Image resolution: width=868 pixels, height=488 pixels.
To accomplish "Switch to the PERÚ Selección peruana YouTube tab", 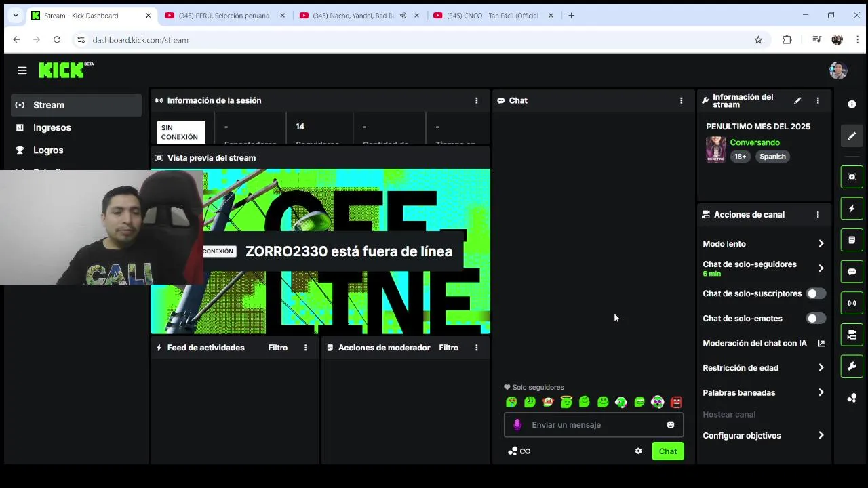I will point(224,16).
